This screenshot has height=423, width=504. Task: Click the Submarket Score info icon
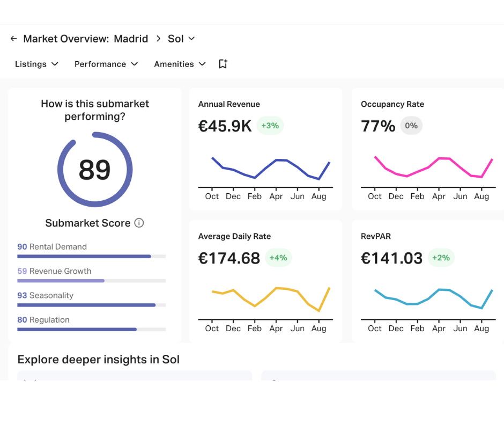(139, 223)
